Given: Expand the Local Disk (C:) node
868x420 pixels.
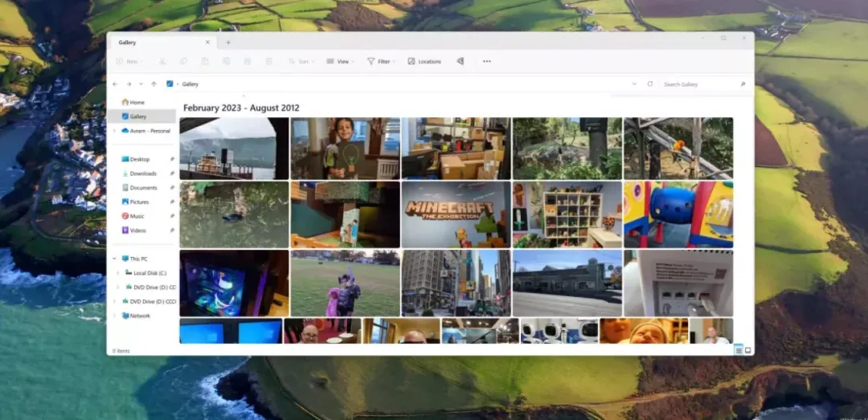Looking at the screenshot, I should (x=118, y=273).
